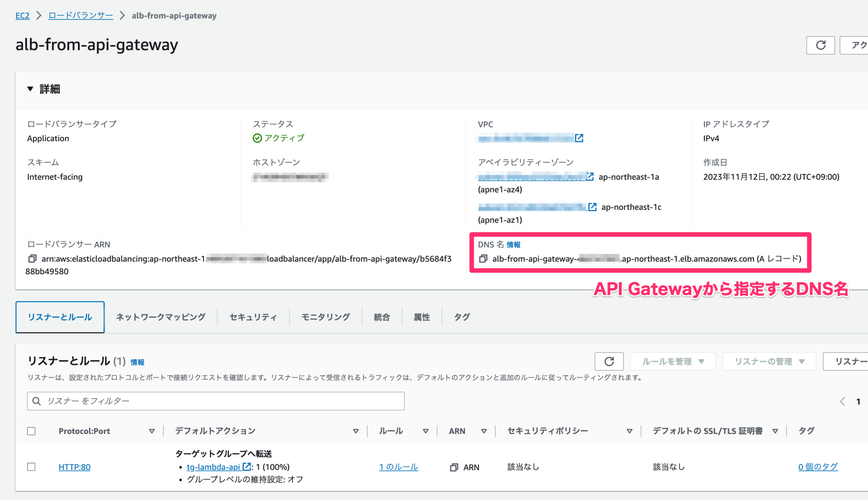Click the magnifier icon in listener filter
This screenshot has width=868, height=500.
click(x=37, y=401)
